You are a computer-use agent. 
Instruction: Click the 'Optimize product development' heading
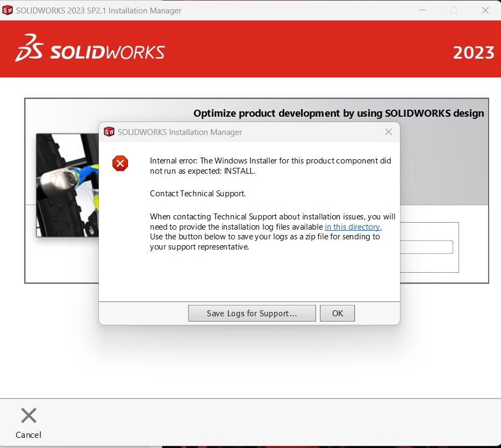[339, 113]
